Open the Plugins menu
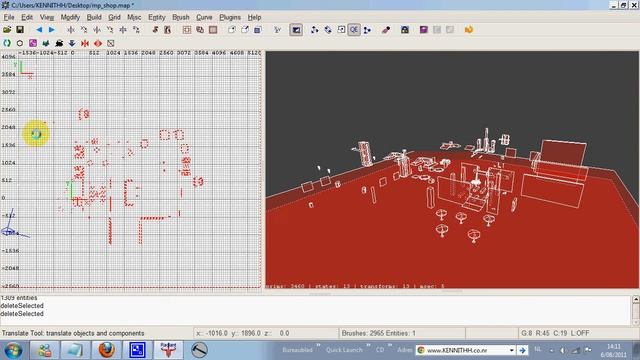This screenshot has height=360, width=640. (x=230, y=17)
